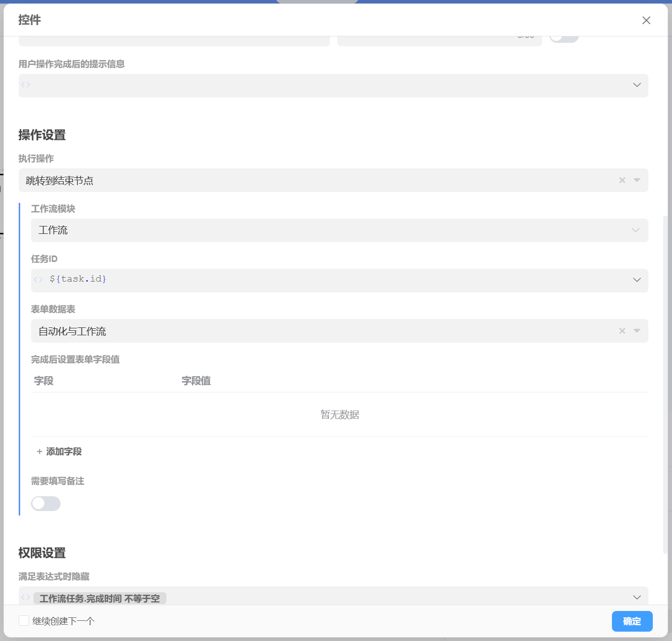Click the dialog's vertical scrollbar
Image resolution: width=672 pixels, height=641 pixels.
coord(665,384)
